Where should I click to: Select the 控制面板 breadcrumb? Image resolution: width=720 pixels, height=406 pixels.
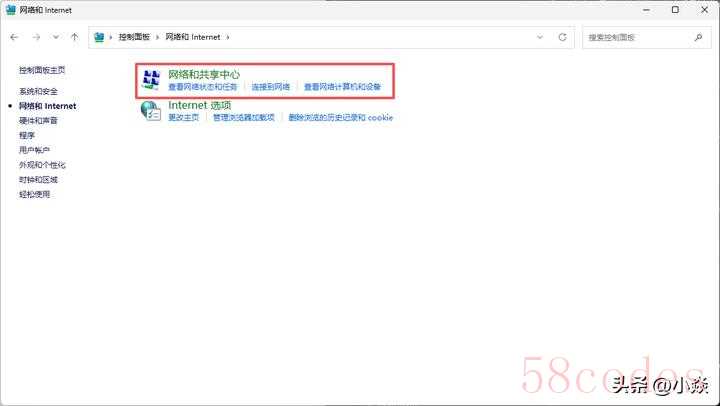tap(134, 37)
